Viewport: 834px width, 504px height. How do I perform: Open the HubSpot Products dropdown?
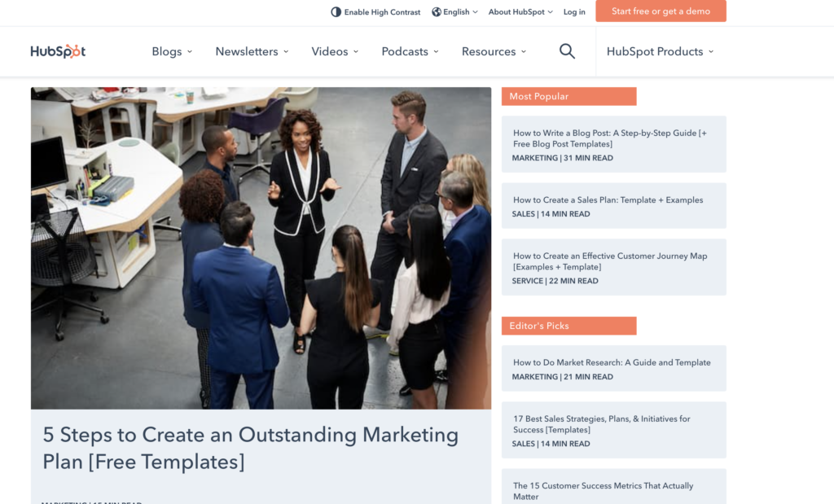pos(660,51)
